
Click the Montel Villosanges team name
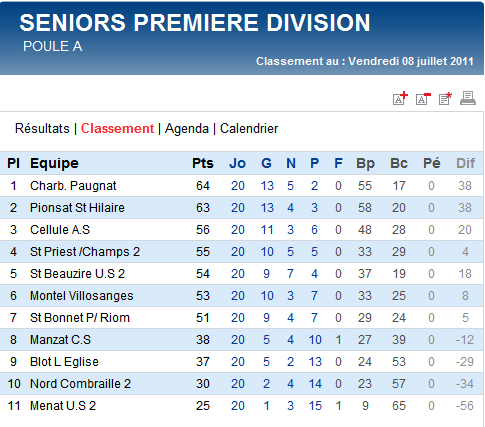[x=81, y=296]
